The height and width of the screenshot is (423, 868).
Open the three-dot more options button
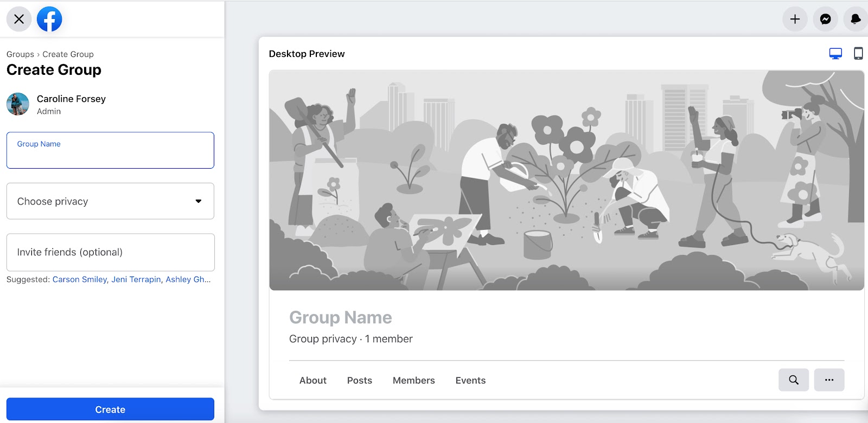tap(829, 380)
